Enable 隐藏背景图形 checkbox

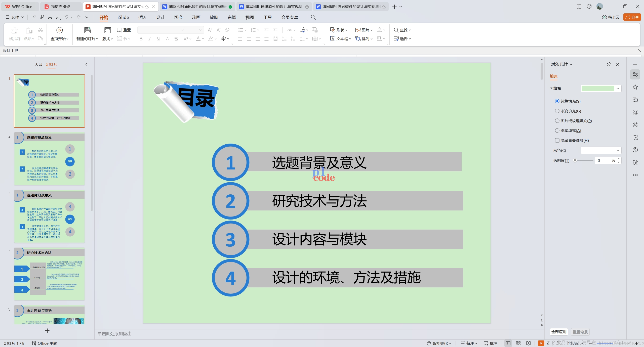click(557, 140)
